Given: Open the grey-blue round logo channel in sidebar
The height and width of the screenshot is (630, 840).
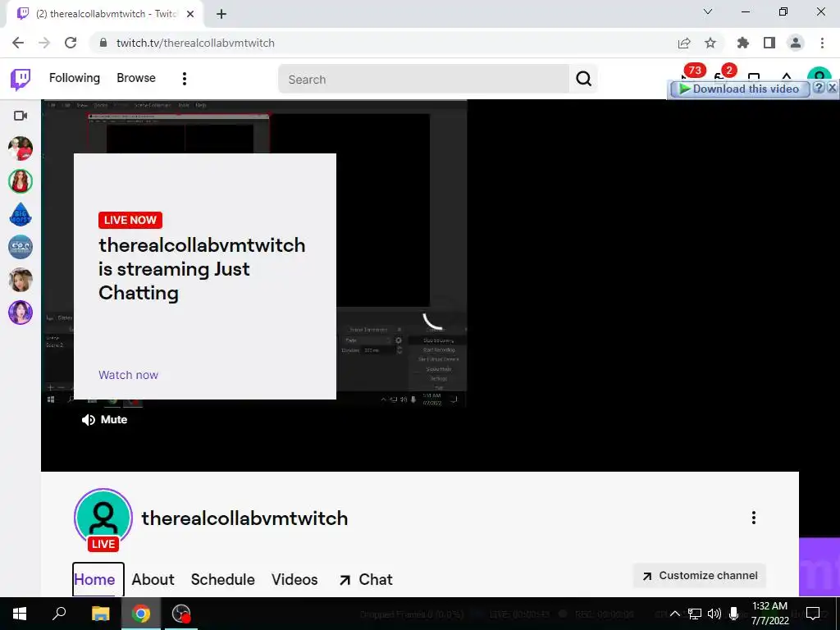Looking at the screenshot, I should pos(21,246).
